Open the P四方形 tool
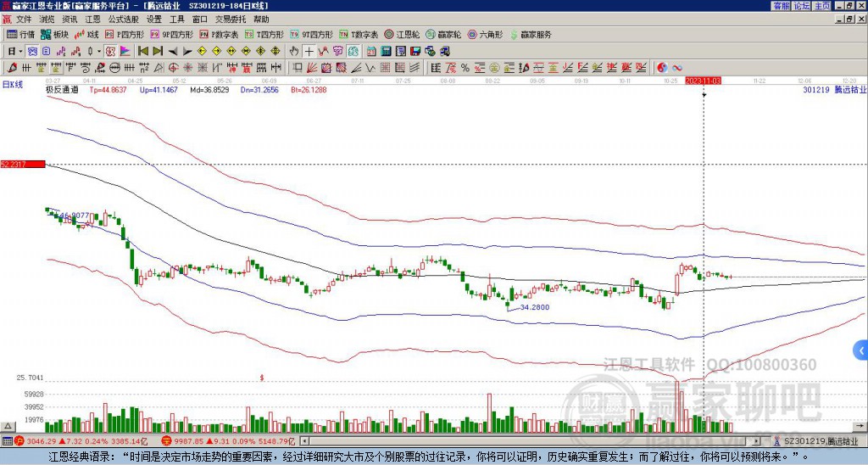 pyautogui.click(x=125, y=34)
